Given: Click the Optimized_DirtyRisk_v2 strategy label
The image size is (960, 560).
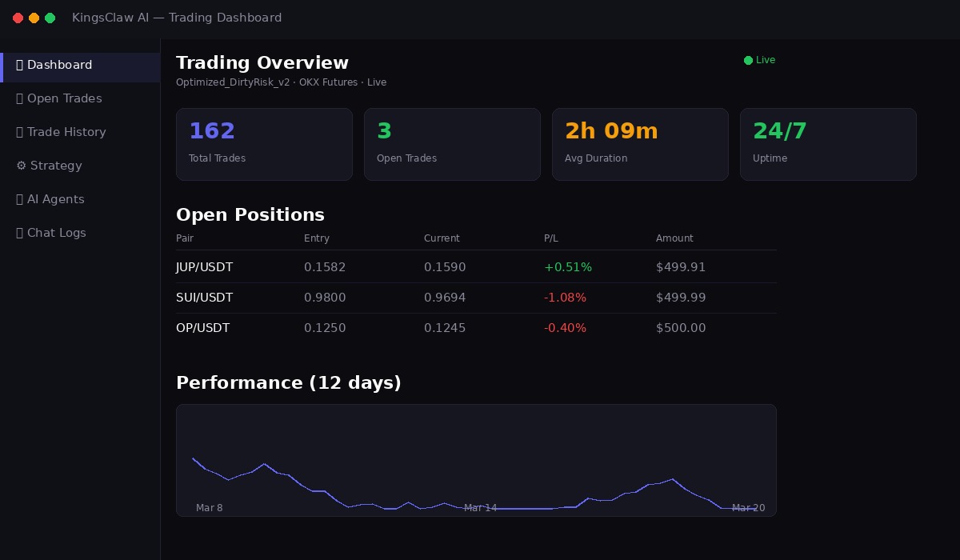Looking at the screenshot, I should click(x=233, y=82).
